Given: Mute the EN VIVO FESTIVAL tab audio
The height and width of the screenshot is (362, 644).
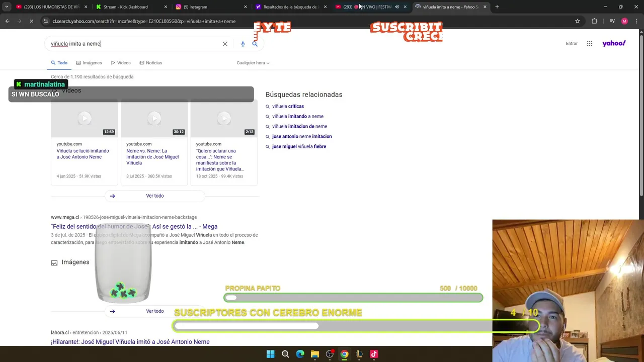Looking at the screenshot, I should click(397, 7).
